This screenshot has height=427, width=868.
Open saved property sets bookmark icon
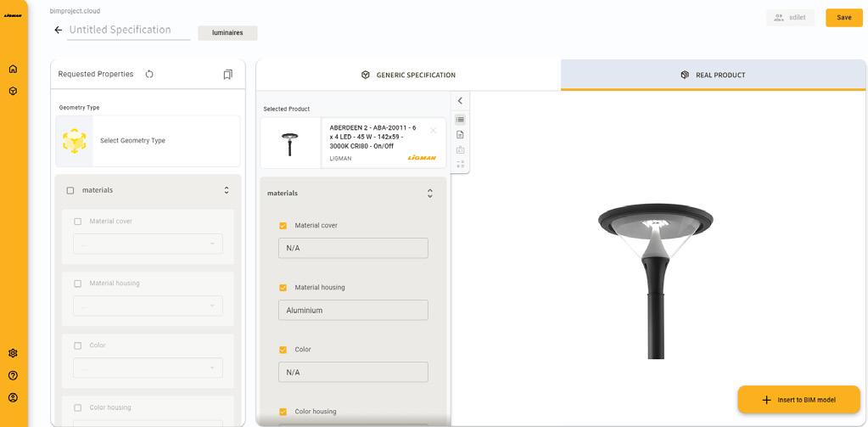(228, 74)
